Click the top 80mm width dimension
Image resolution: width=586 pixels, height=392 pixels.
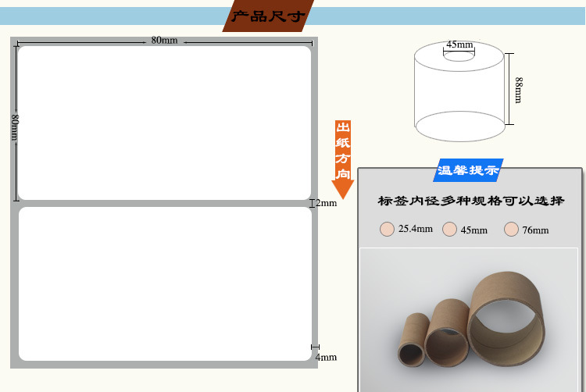tap(164, 40)
